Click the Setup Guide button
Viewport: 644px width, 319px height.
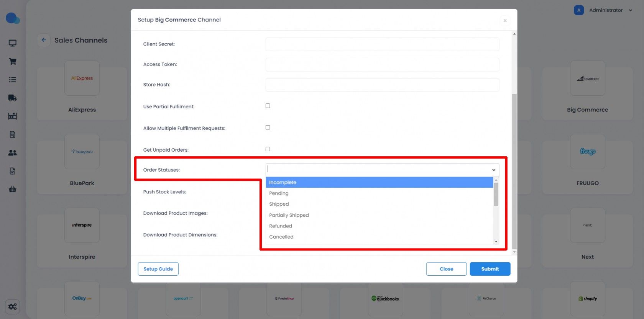click(158, 269)
